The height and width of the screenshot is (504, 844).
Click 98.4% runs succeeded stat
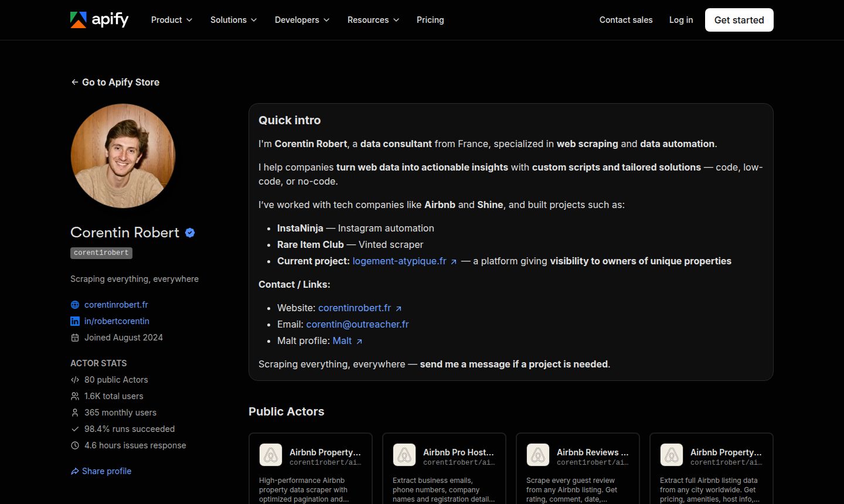click(130, 429)
